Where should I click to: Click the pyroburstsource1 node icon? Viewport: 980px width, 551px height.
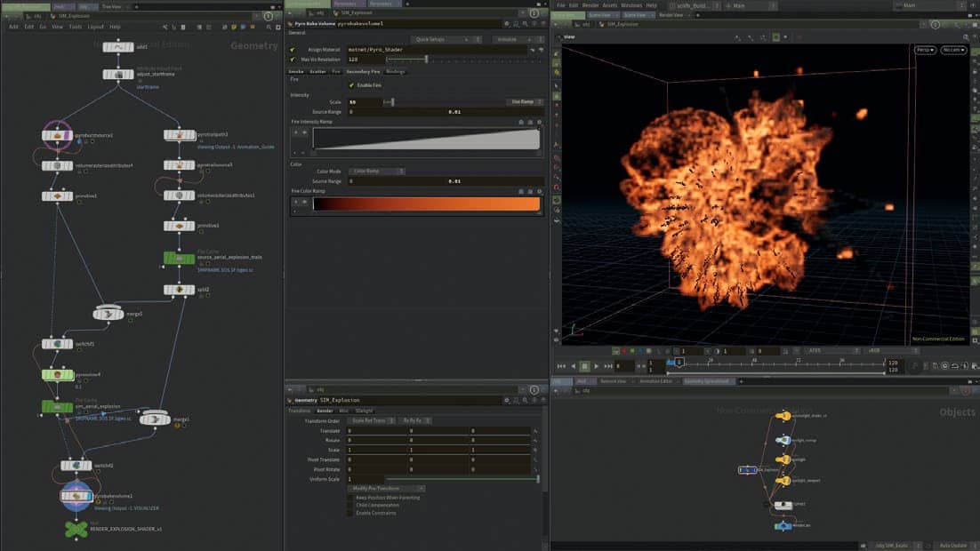point(57,136)
